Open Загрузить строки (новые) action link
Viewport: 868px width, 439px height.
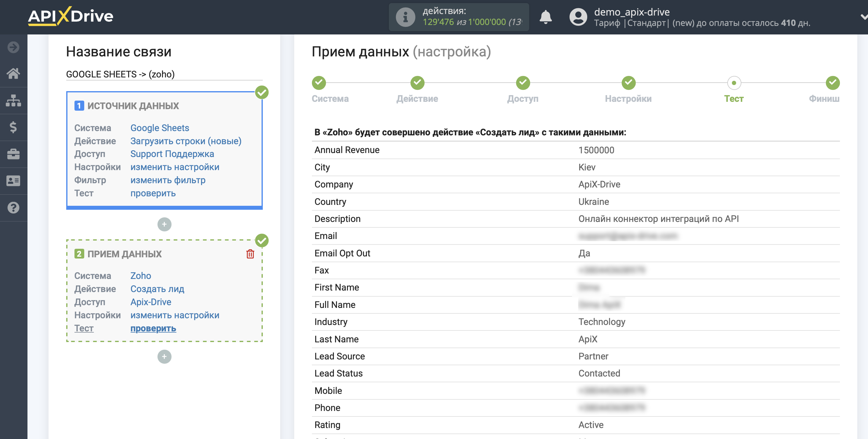point(186,141)
